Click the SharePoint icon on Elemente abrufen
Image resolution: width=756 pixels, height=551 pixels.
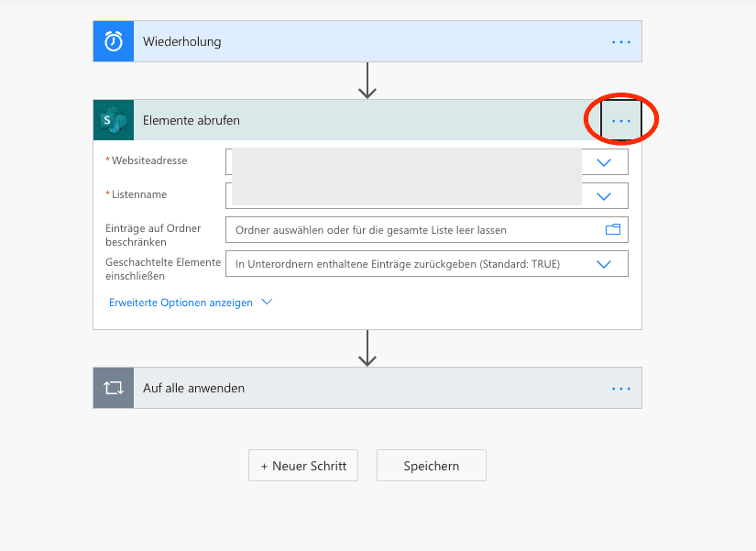point(114,120)
